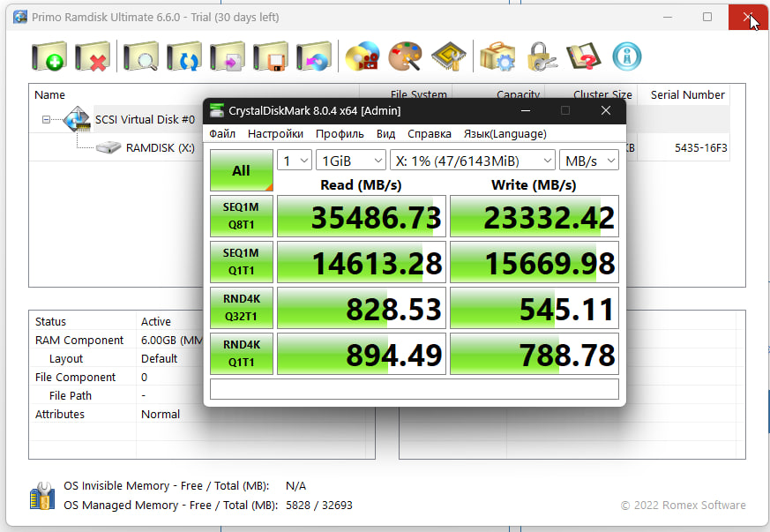Click the memory chip management icon
This screenshot has height=532, width=770.
click(448, 56)
